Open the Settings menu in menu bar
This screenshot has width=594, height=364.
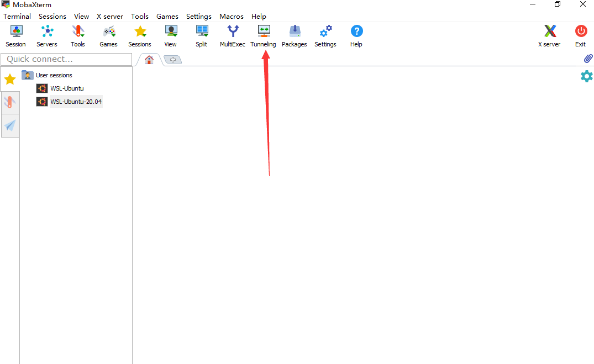click(x=199, y=16)
